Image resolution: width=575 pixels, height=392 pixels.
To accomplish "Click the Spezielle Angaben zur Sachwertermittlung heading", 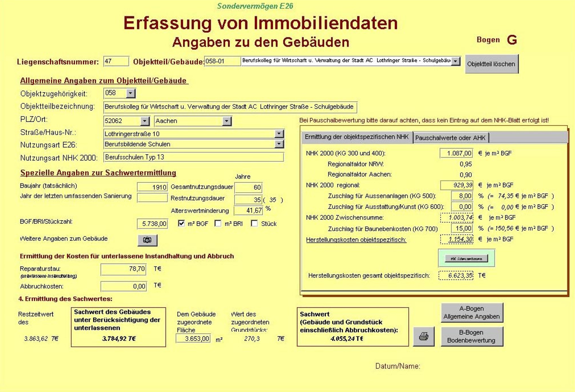I will coord(98,173).
